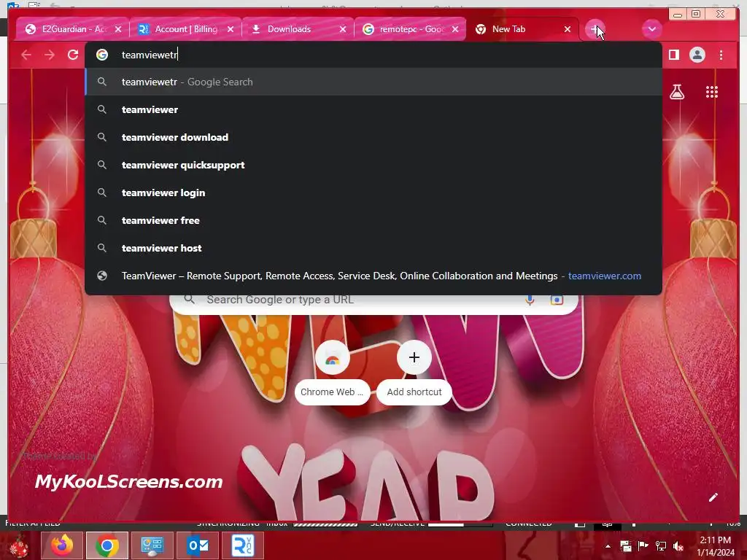747x560 pixels.
Task: Open the Chrome profile avatar
Action: click(697, 55)
